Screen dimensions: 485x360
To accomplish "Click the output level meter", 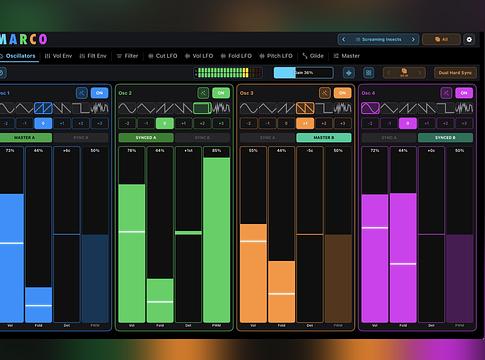I will pyautogui.click(x=229, y=73).
